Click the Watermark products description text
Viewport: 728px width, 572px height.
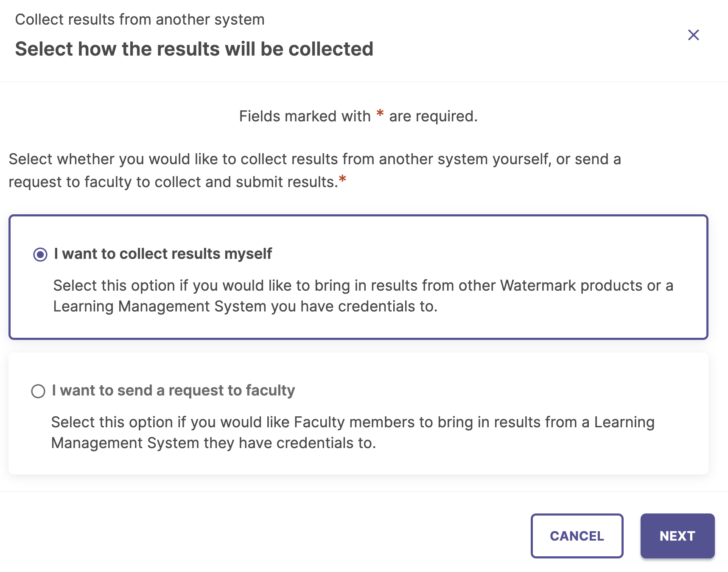click(363, 286)
